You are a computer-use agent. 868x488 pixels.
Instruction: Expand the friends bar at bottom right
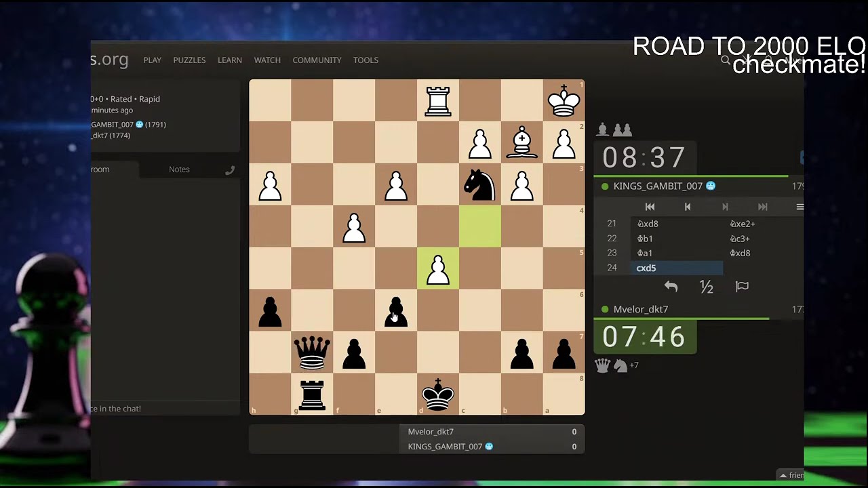791,475
